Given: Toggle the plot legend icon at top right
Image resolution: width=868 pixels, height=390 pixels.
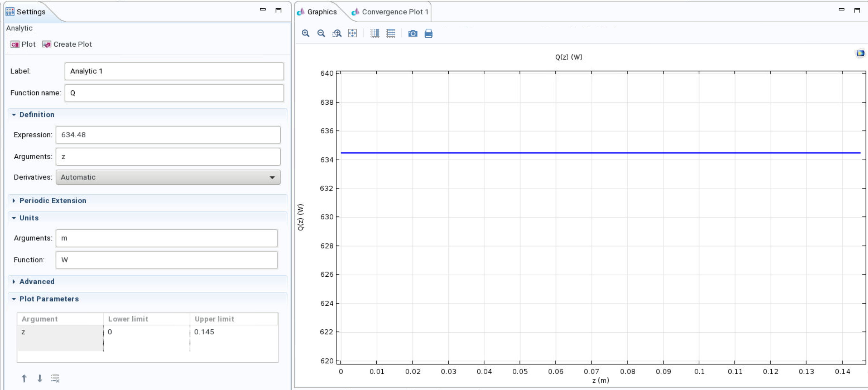Looking at the screenshot, I should point(860,53).
